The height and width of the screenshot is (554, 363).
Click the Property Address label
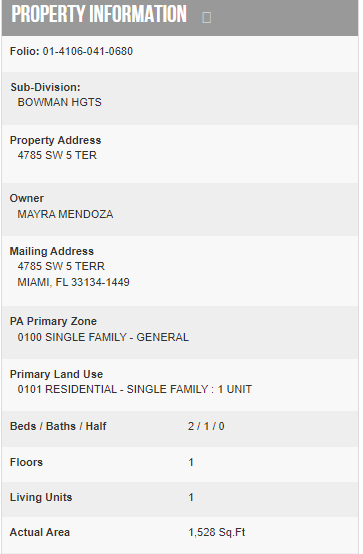pos(55,140)
